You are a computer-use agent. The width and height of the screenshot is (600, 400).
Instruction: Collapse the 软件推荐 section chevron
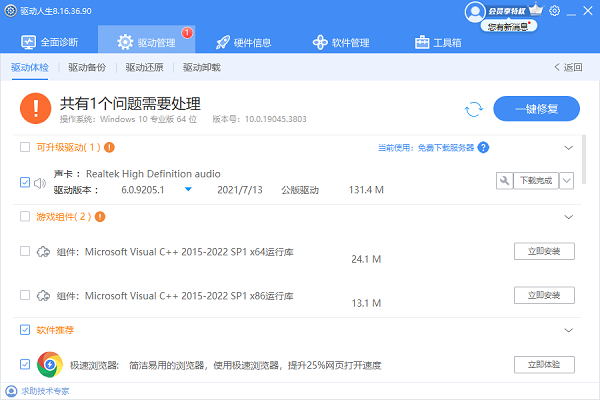569,330
